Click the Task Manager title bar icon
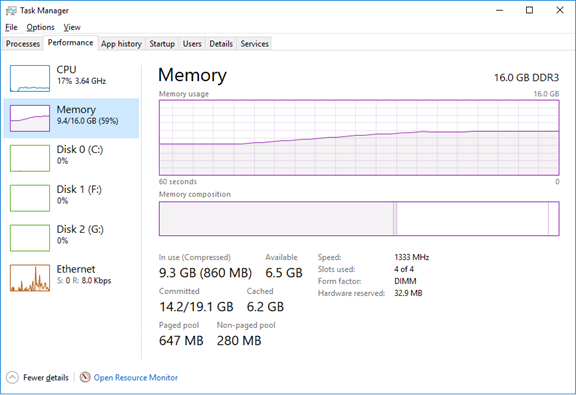 (11, 11)
